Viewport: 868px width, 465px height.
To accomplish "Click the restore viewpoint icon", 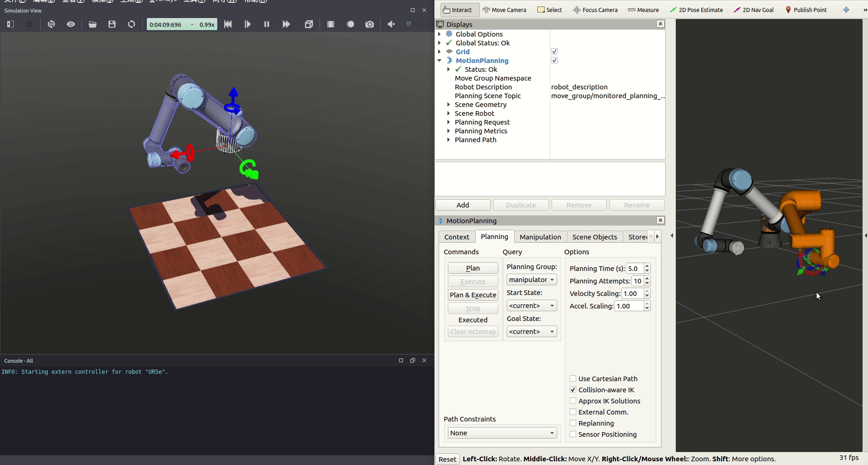I will pyautogui.click(x=51, y=24).
